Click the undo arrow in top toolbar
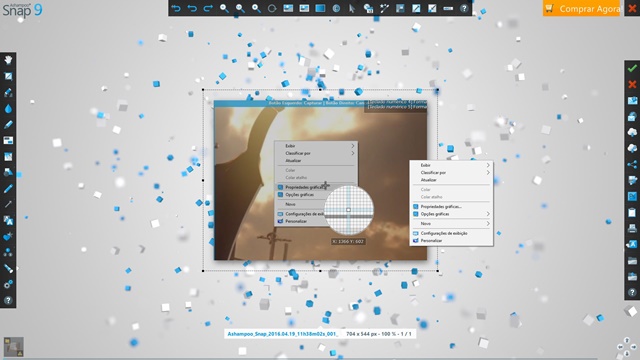Image resolution: width=640 pixels, height=360 pixels. [x=192, y=8]
